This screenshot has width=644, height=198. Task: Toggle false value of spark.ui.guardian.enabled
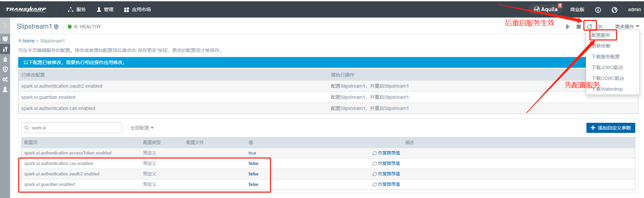click(253, 184)
